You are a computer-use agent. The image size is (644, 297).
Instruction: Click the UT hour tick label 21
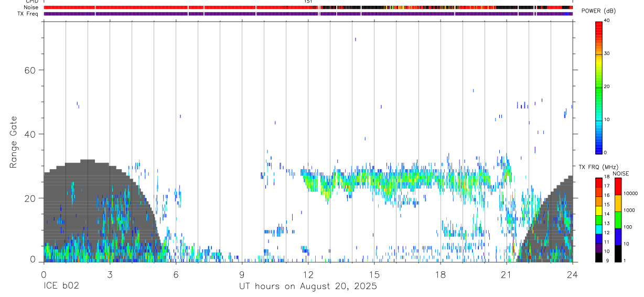(506, 274)
